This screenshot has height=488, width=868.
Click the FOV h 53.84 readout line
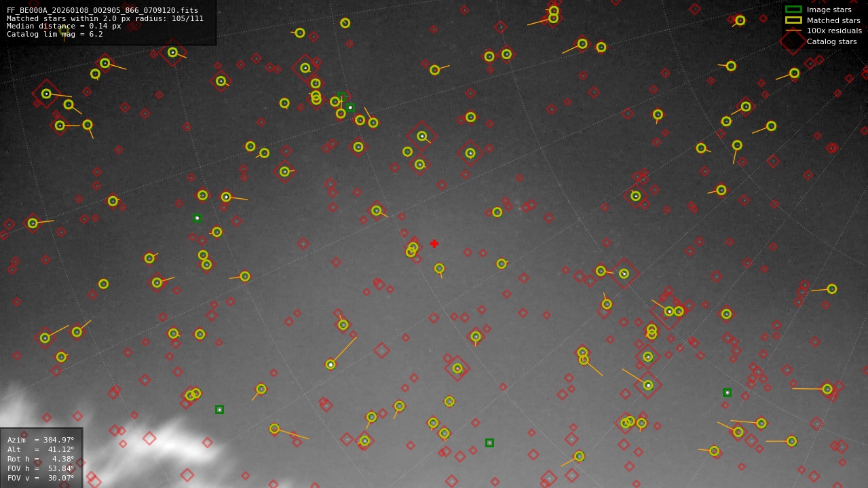[41, 468]
